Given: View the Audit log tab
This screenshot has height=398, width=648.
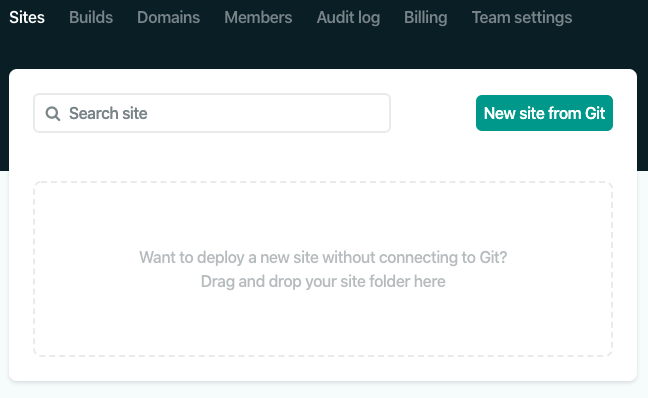Looking at the screenshot, I should pos(348,17).
